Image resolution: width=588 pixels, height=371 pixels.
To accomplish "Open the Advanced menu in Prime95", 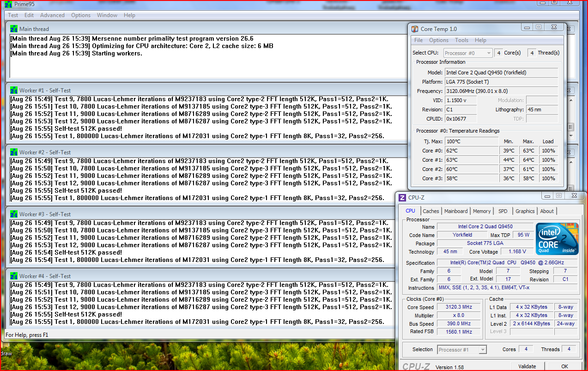I will point(53,15).
